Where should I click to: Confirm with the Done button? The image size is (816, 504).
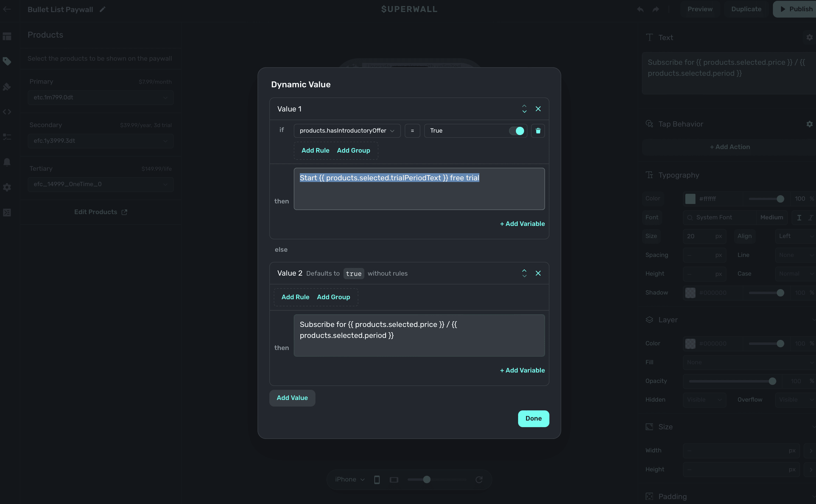pyautogui.click(x=533, y=418)
